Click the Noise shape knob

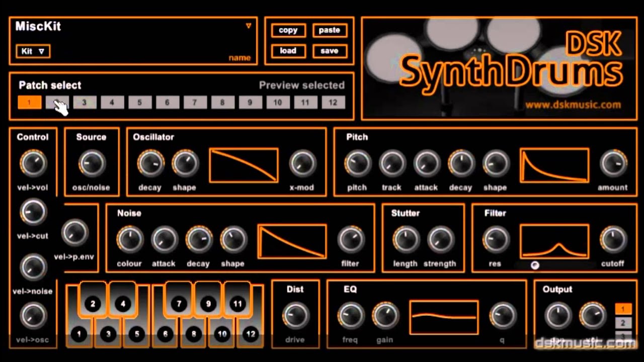[233, 239]
